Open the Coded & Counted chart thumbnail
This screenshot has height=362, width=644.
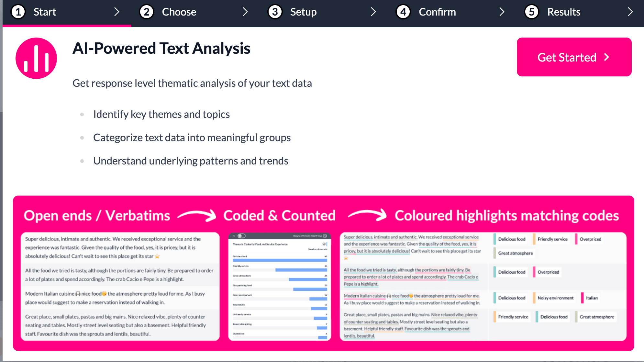(280, 287)
